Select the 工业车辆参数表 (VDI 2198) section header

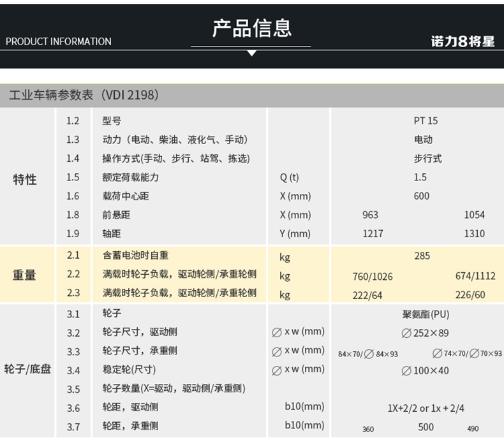click(x=83, y=95)
